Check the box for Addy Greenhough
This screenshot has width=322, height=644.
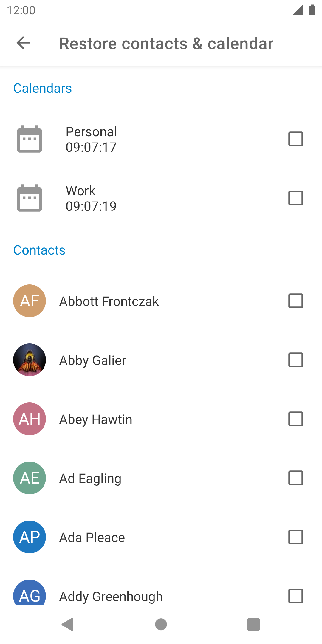click(296, 596)
